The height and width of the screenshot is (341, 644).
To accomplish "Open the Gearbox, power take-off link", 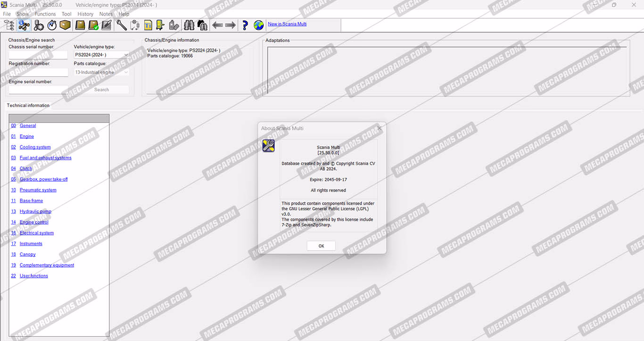I will [44, 180].
